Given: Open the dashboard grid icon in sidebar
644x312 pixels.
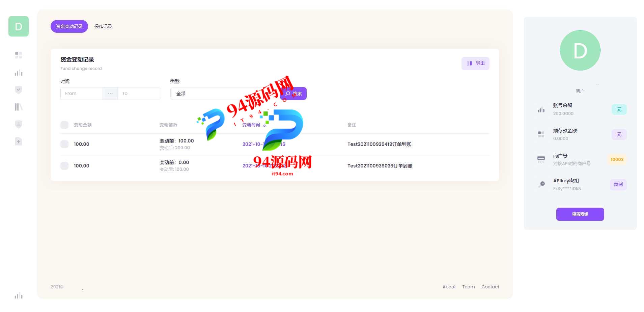Looking at the screenshot, I should coord(19,55).
